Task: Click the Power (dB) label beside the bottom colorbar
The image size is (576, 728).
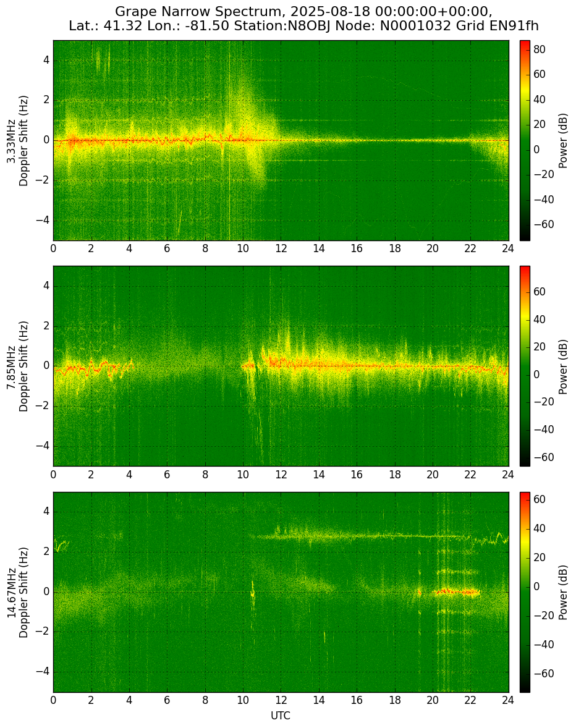Action: tap(563, 593)
